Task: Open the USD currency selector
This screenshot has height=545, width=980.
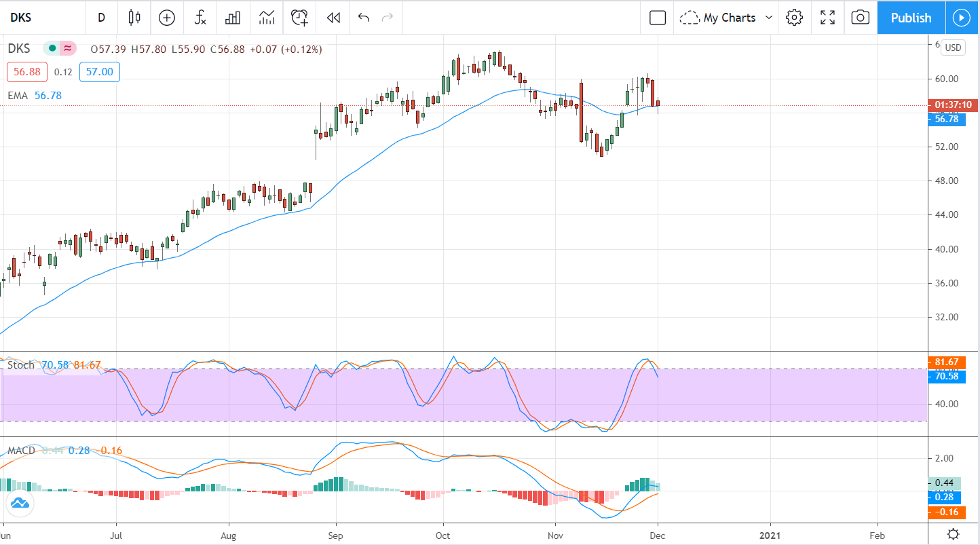Action: coord(953,48)
